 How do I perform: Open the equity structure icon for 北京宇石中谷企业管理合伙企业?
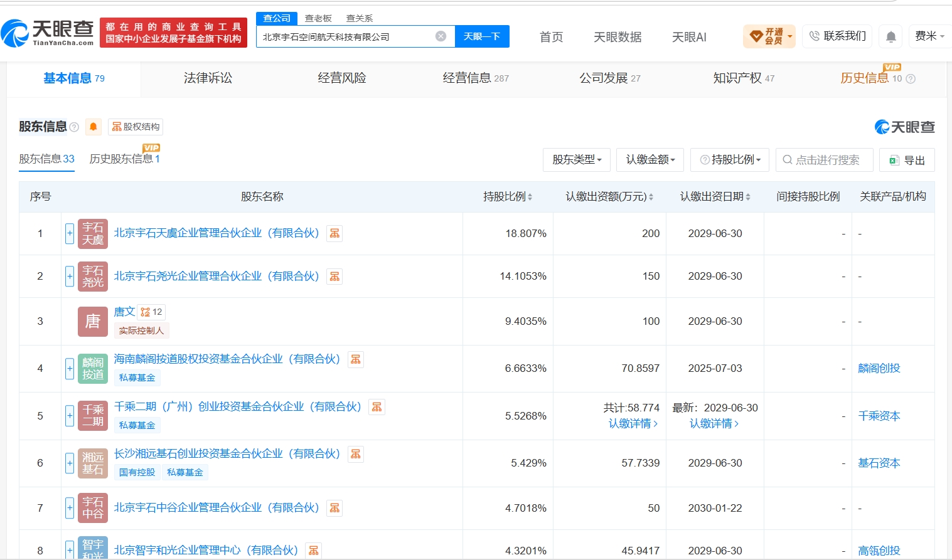pyautogui.click(x=334, y=508)
